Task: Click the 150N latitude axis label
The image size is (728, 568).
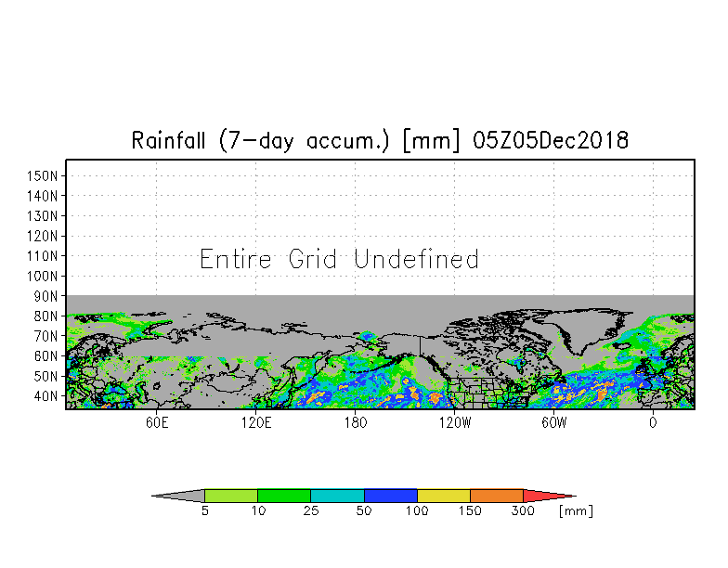Action: click(x=42, y=176)
